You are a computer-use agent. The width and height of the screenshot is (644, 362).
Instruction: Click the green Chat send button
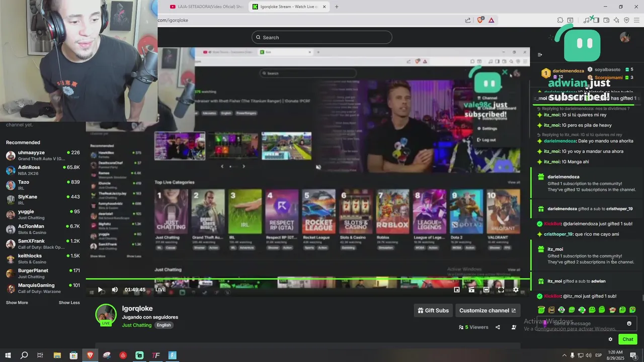(x=627, y=339)
